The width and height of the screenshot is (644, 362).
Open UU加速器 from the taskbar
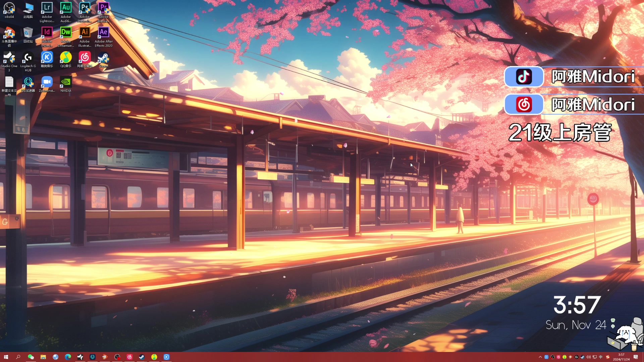click(93, 357)
